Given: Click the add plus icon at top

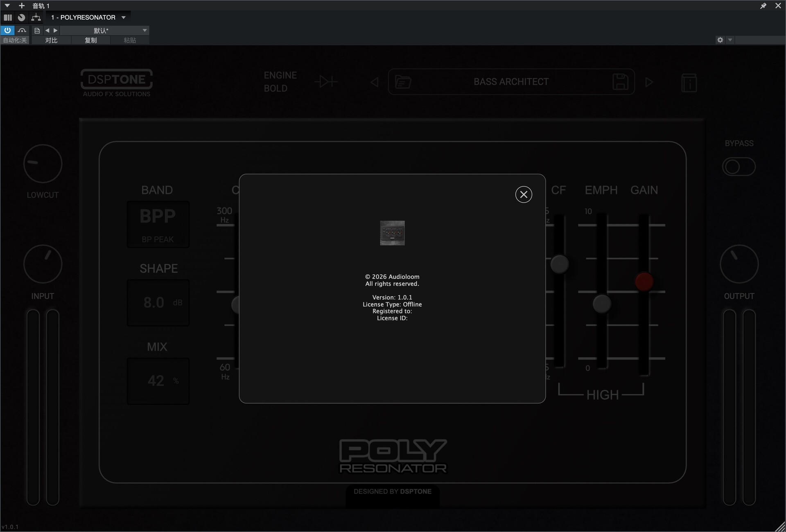Looking at the screenshot, I should (x=22, y=6).
